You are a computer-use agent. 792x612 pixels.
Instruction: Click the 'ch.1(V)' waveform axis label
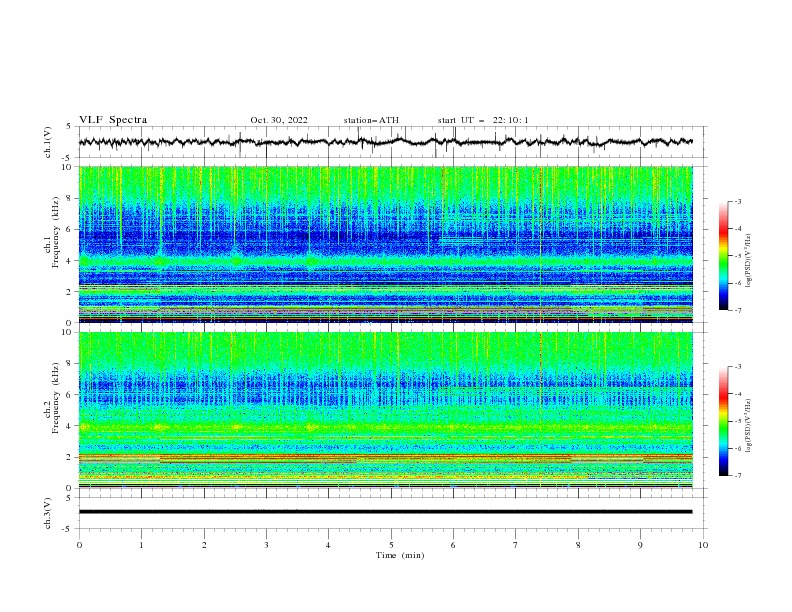click(x=48, y=142)
